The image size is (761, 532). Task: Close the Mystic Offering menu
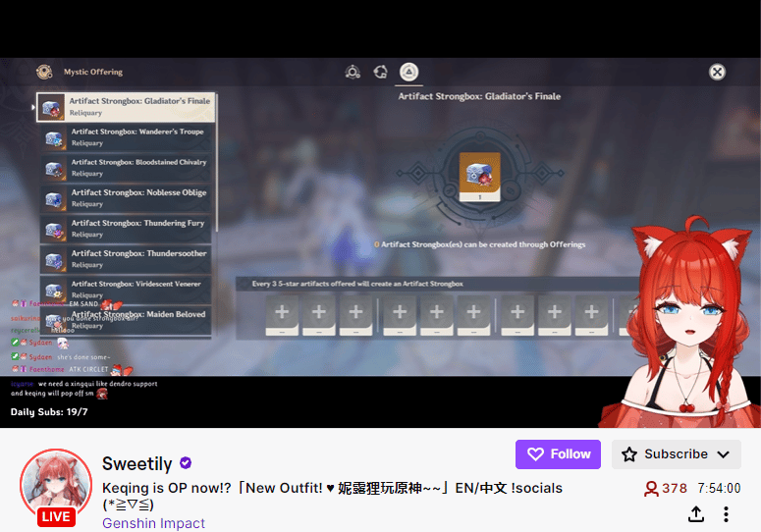click(x=717, y=72)
